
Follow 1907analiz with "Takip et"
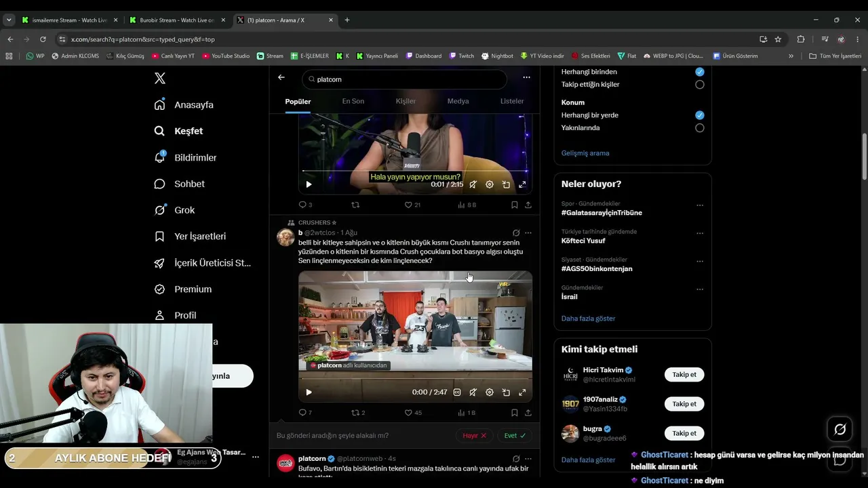(684, 404)
